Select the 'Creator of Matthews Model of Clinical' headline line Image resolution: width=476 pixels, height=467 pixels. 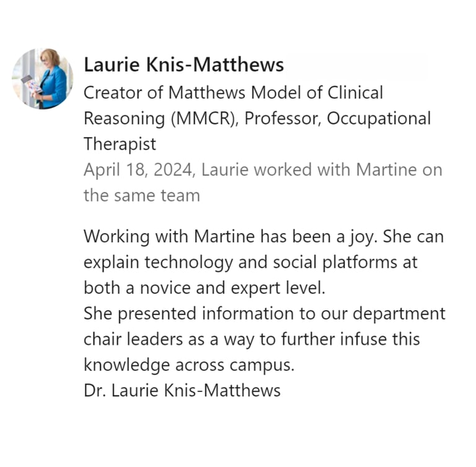233,92
